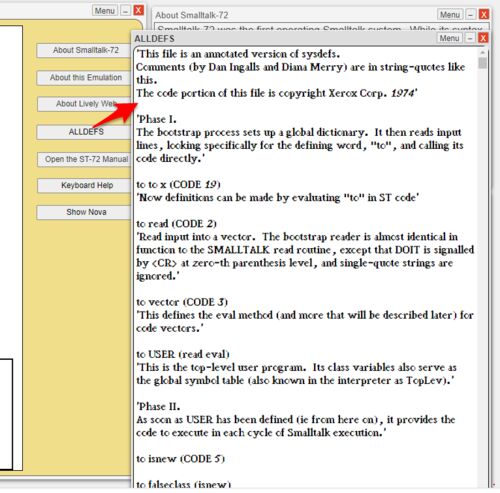Open Menu of the left yellow window
Viewport: 500px width, 493px height.
(x=105, y=11)
